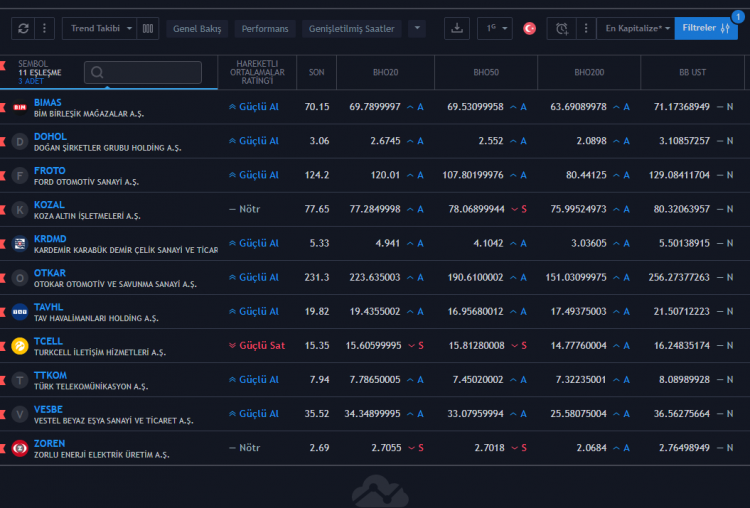750x508 pixels.
Task: Click the Nötr rating for ZOREN
Action: click(x=244, y=448)
